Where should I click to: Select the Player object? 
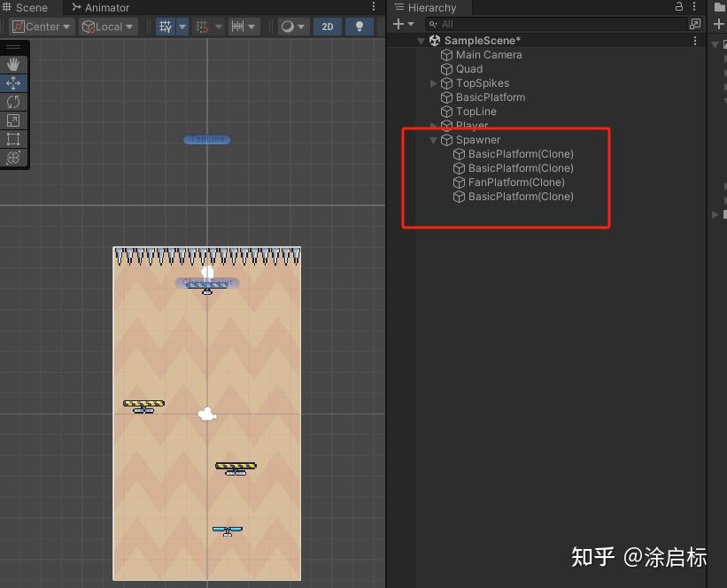(472, 126)
